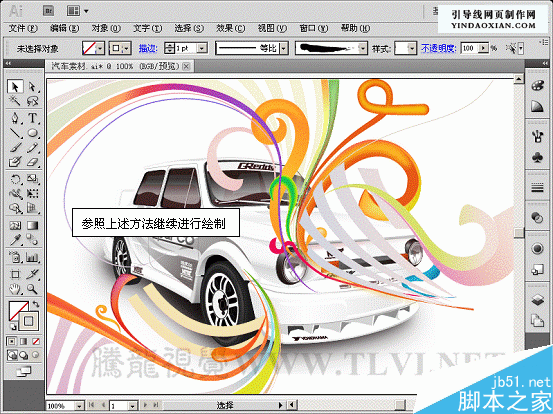The width and height of the screenshot is (553, 414).
Task: Open the artboard number dropdown
Action: 133,406
